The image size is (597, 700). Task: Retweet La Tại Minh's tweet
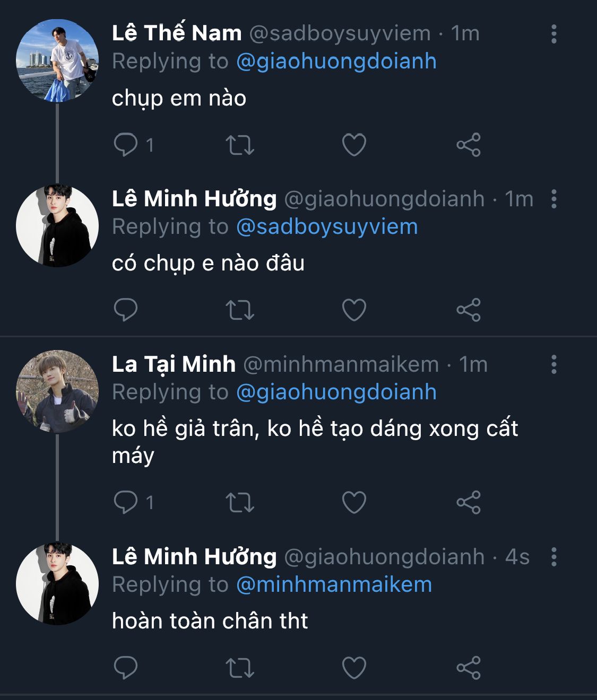click(x=240, y=502)
